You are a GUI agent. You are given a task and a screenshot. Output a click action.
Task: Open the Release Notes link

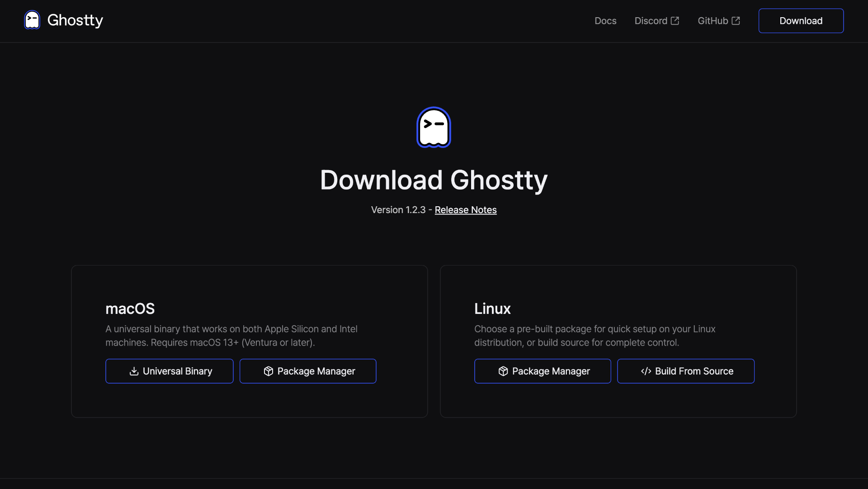[465, 210]
